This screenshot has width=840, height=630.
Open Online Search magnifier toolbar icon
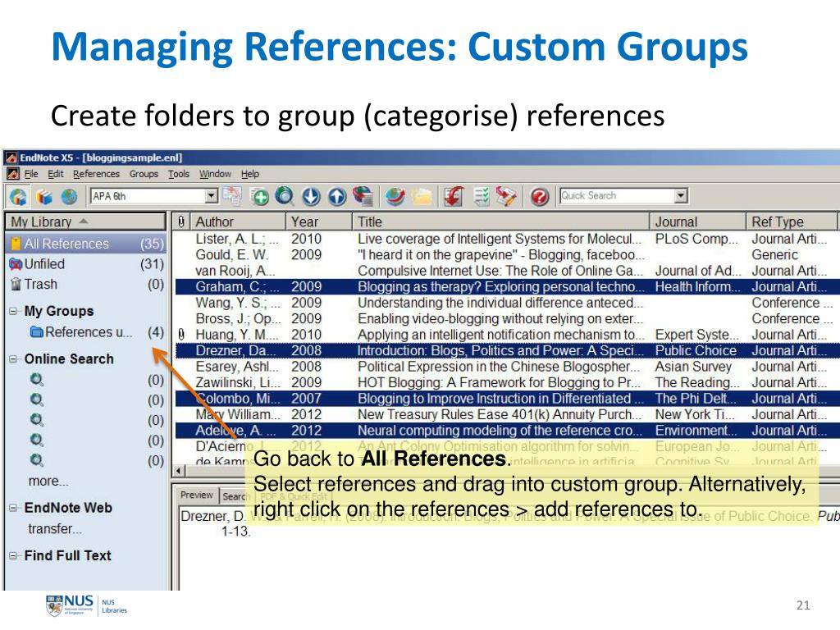point(285,197)
